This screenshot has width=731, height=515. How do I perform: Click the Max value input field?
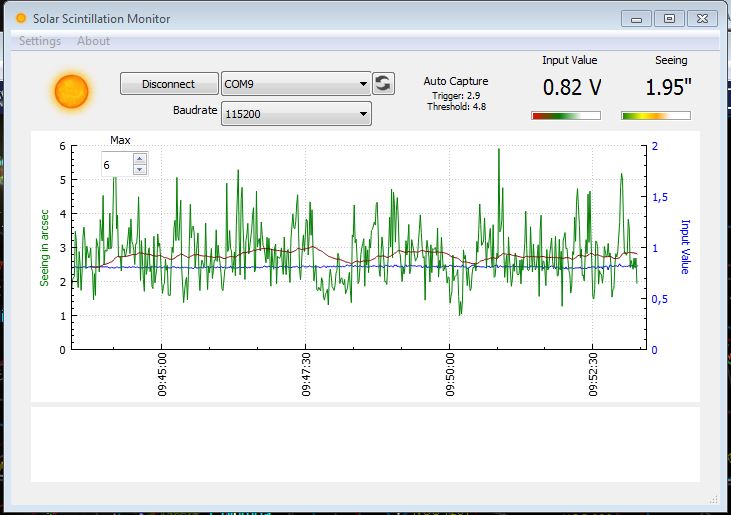click(x=117, y=165)
